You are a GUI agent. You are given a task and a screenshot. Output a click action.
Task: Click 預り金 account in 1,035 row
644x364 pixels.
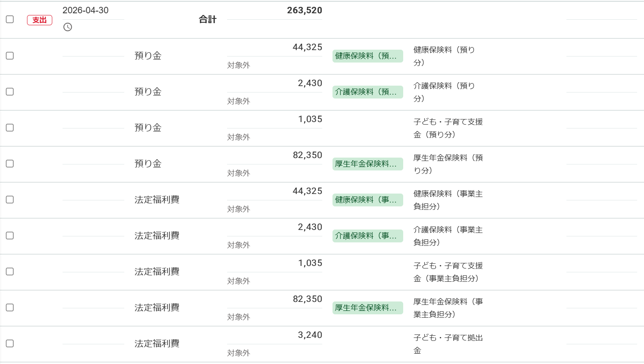point(148,128)
